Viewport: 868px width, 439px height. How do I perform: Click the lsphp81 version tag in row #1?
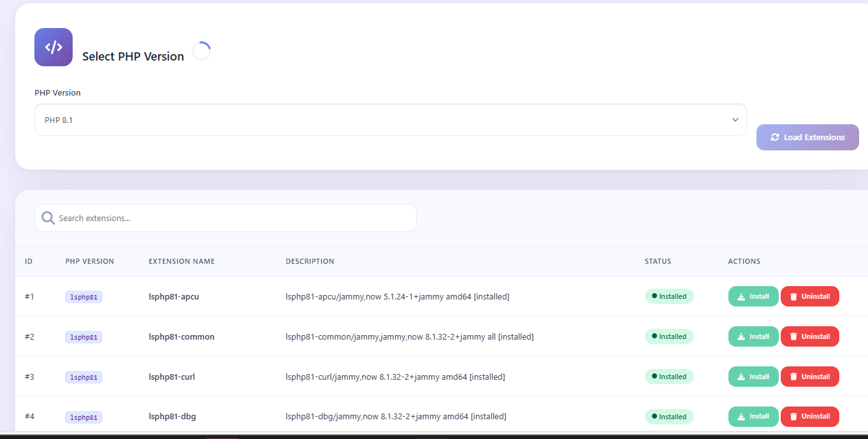pyautogui.click(x=83, y=297)
